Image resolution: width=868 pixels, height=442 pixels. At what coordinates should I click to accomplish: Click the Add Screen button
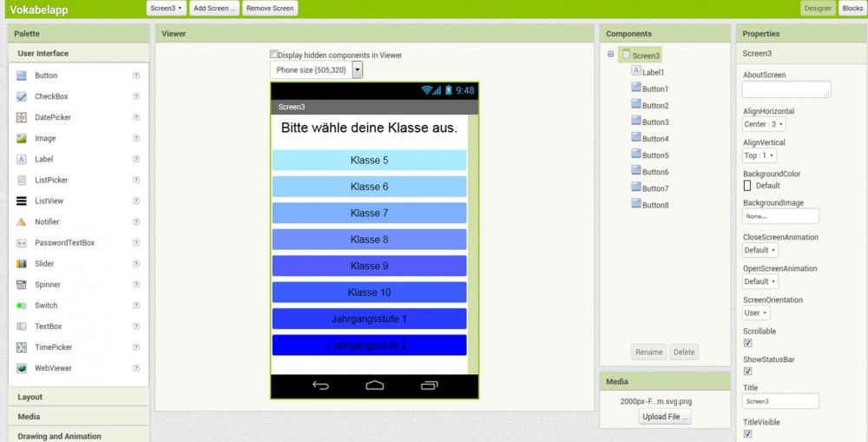click(214, 8)
